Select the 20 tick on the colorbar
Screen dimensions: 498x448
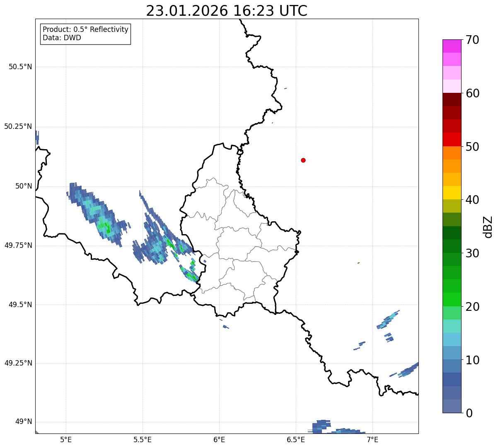tap(472, 307)
